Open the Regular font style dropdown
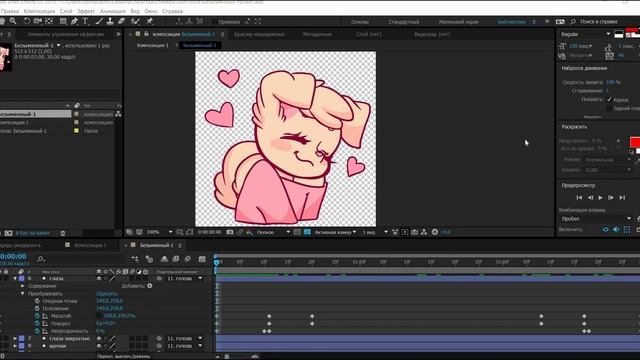 (585, 34)
